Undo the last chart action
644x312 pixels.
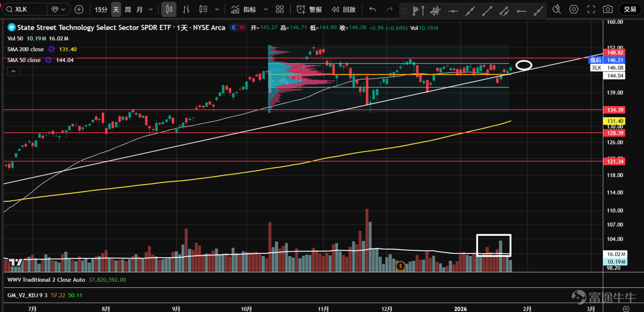(x=373, y=9)
